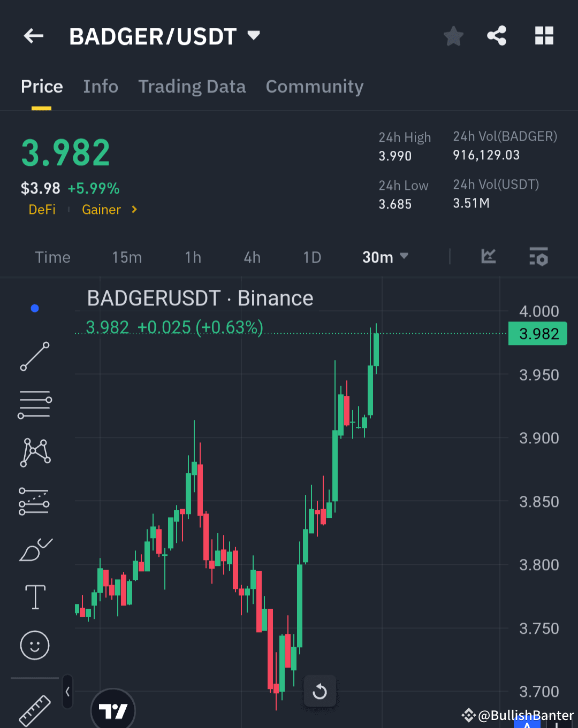Select the trend line drawing tool
The height and width of the screenshot is (728, 578).
[x=34, y=356]
